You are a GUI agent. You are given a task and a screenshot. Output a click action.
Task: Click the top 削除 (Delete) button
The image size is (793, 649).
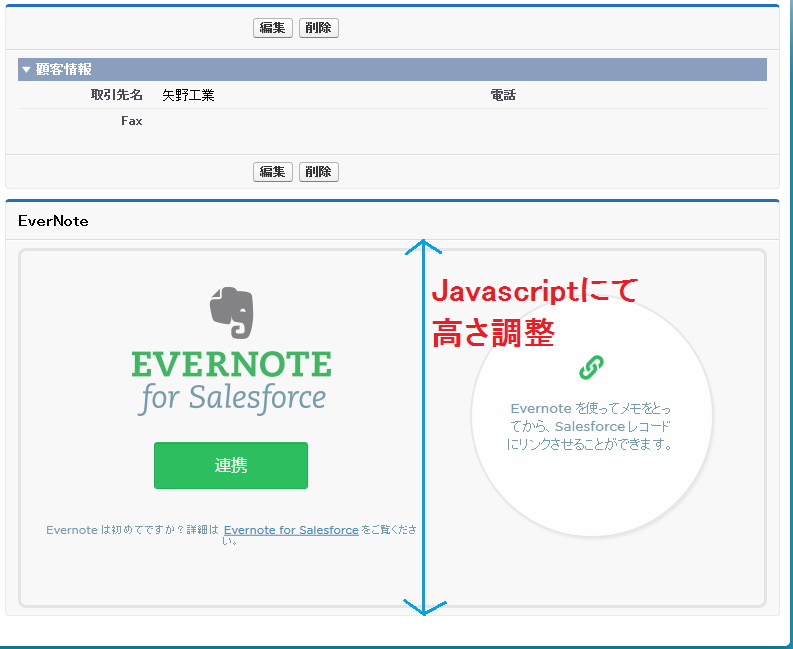[319, 28]
